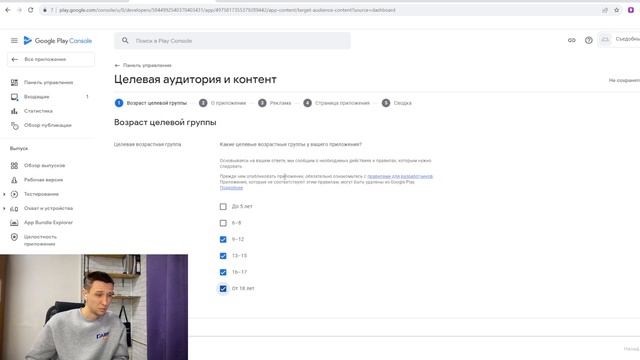Viewport: 640px width, 360px height.
Task: Check the 6–8 age checkbox
Action: tap(223, 223)
